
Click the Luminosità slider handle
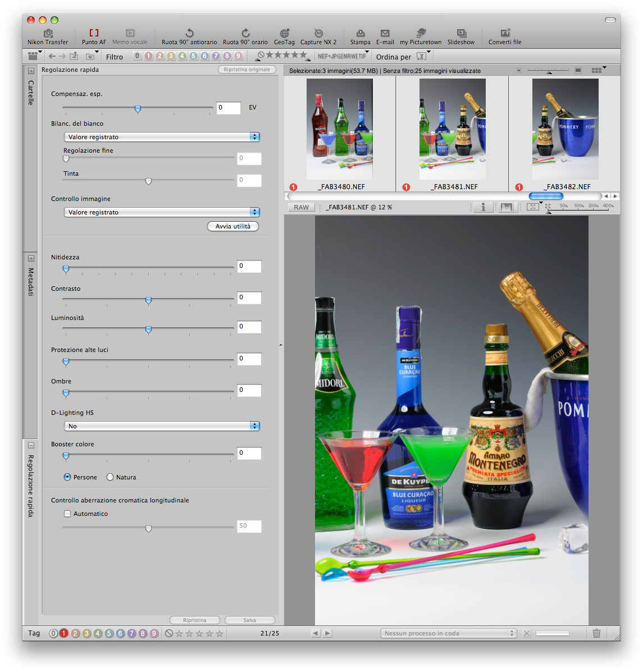pyautogui.click(x=148, y=330)
